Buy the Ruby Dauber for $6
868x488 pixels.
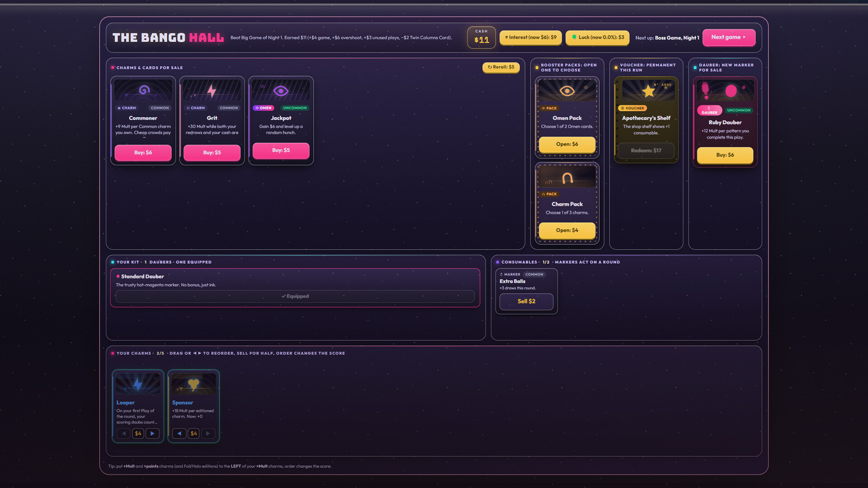pyautogui.click(x=725, y=155)
